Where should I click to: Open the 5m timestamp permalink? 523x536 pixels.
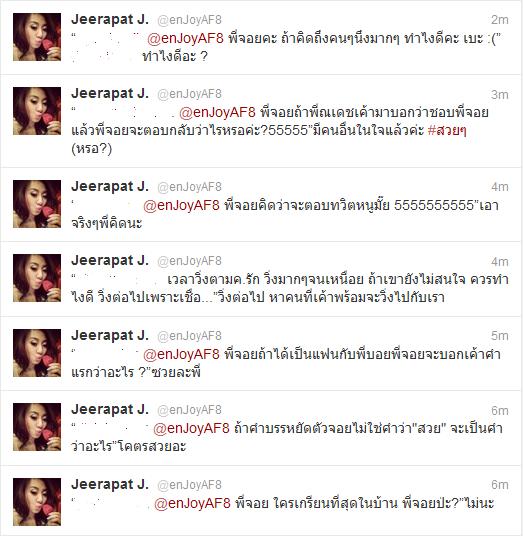500,336
